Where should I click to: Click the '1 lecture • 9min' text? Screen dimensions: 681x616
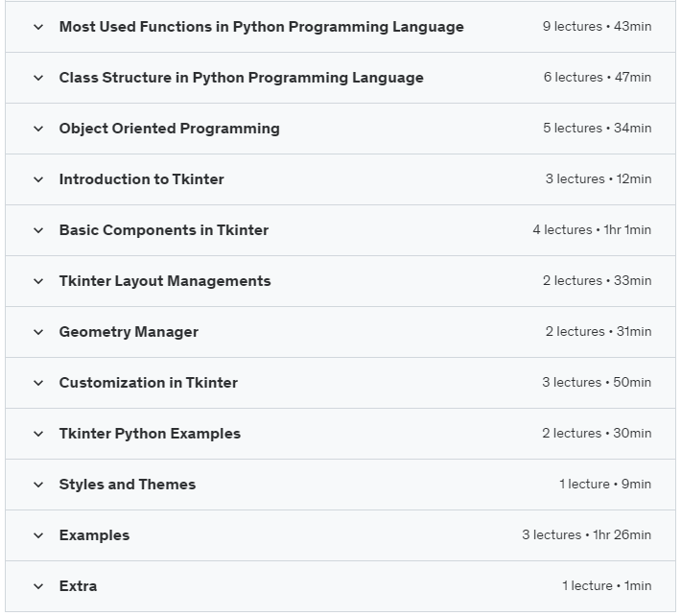605,484
